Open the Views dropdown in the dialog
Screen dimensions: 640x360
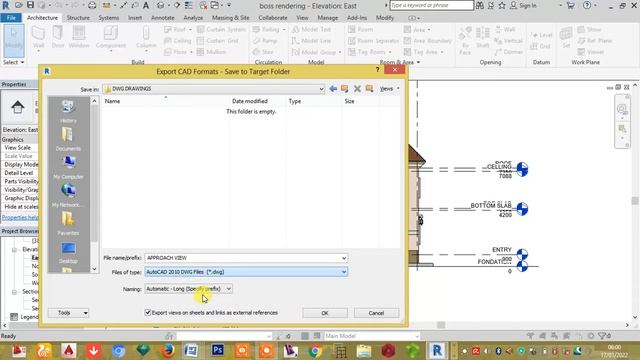[389, 89]
